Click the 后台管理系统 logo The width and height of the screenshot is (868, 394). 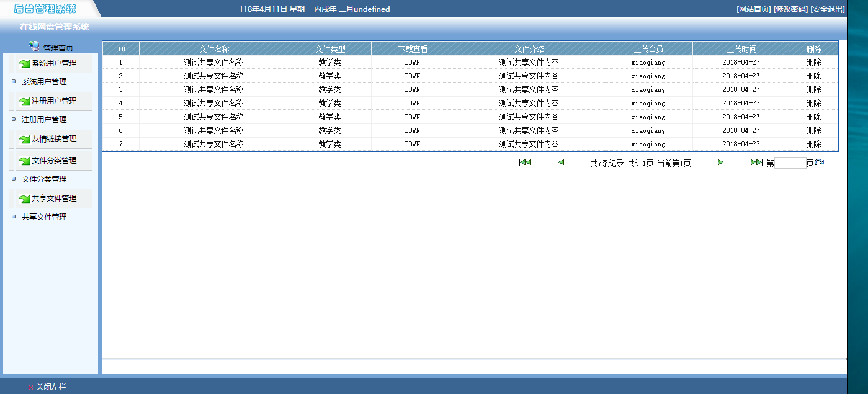tap(45, 9)
